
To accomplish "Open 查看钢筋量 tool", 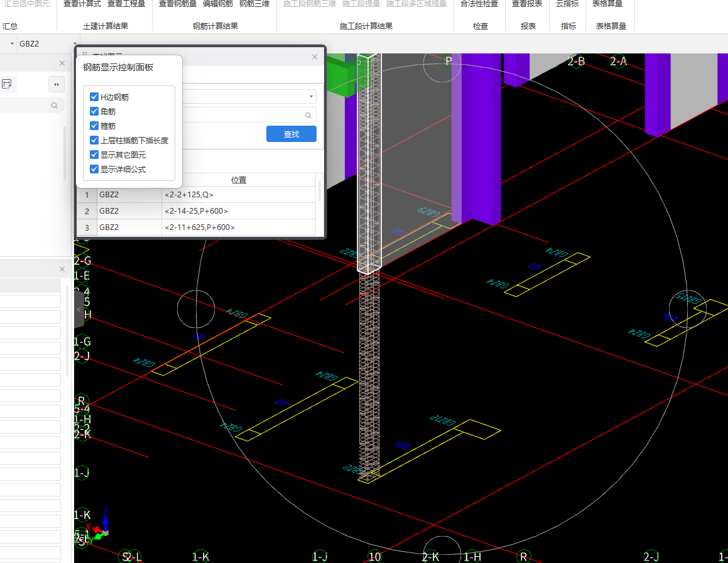I will click(178, 4).
